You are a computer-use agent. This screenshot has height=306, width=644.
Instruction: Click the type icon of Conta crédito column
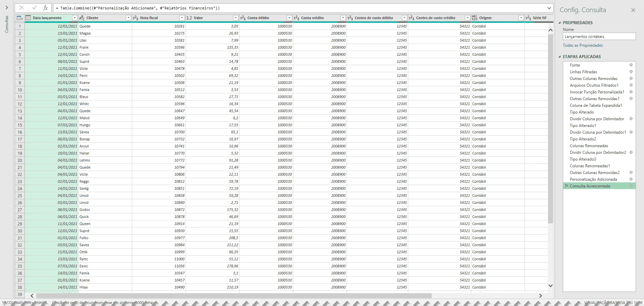(x=297, y=18)
